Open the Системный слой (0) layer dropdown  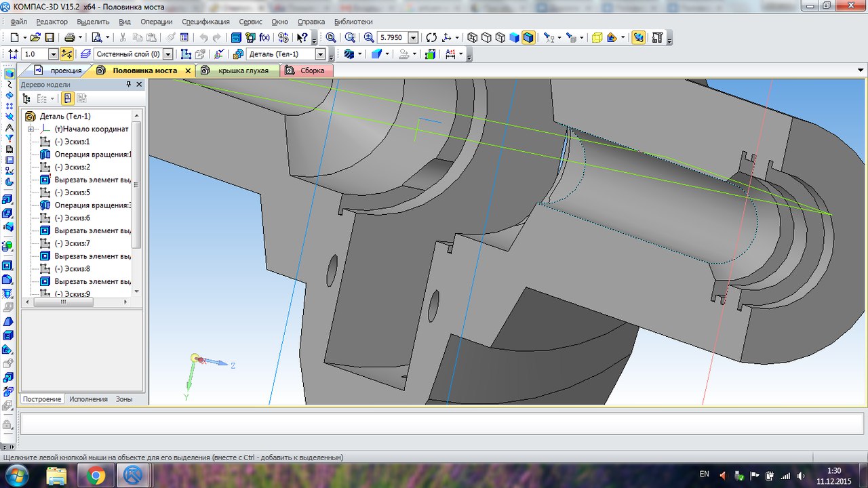pos(168,54)
